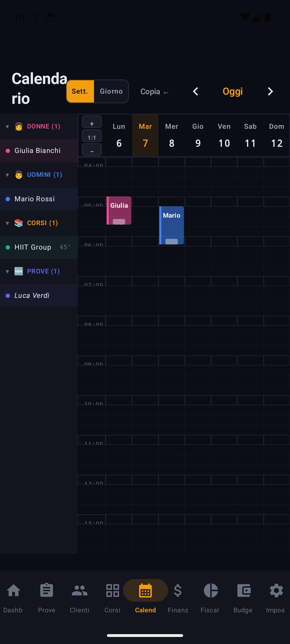Click the books emoji icon beside CORSI
The image size is (290, 644).
tap(19, 223)
